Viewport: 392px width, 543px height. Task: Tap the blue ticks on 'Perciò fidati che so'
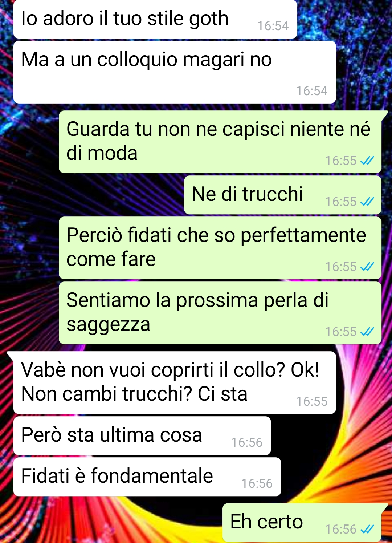point(367,267)
